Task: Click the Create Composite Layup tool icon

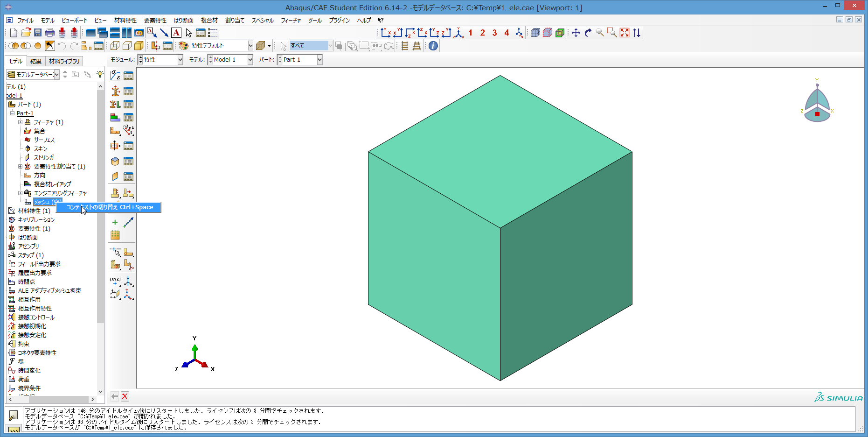Action: (115, 117)
